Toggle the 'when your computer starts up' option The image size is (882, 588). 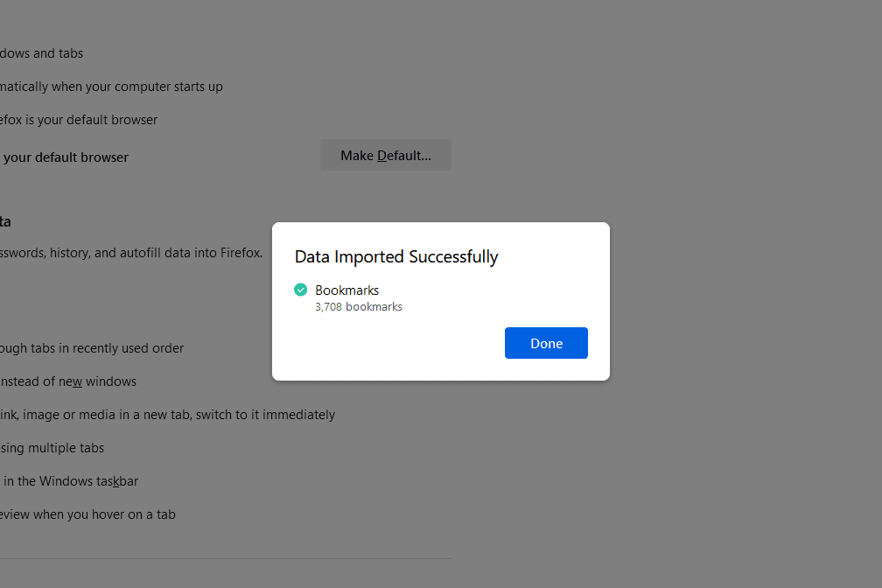click(x=111, y=87)
